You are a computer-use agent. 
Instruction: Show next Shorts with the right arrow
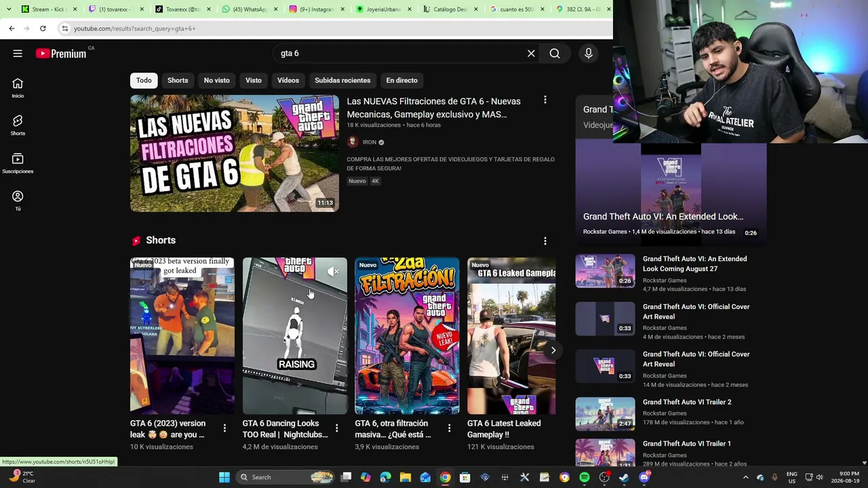click(553, 350)
